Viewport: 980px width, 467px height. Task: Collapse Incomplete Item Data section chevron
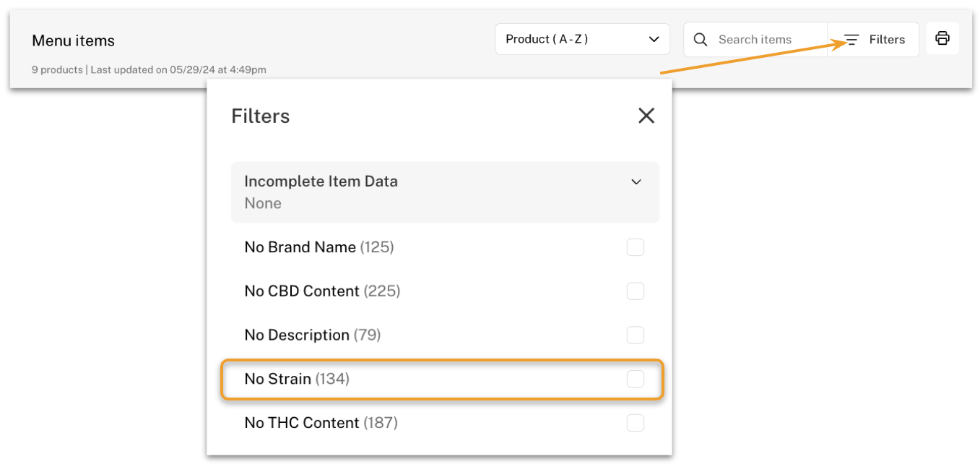(x=636, y=181)
